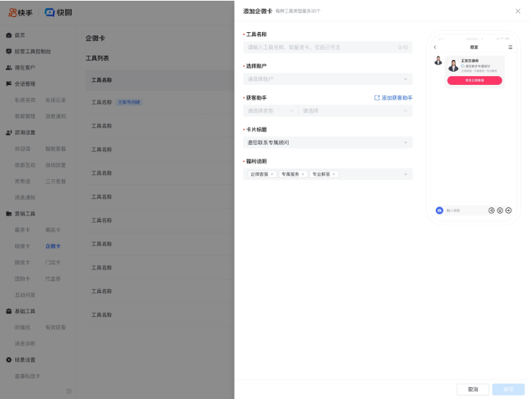Viewport: 532px width, 399px height.
Task: Click the 保存 button
Action: 509,389
